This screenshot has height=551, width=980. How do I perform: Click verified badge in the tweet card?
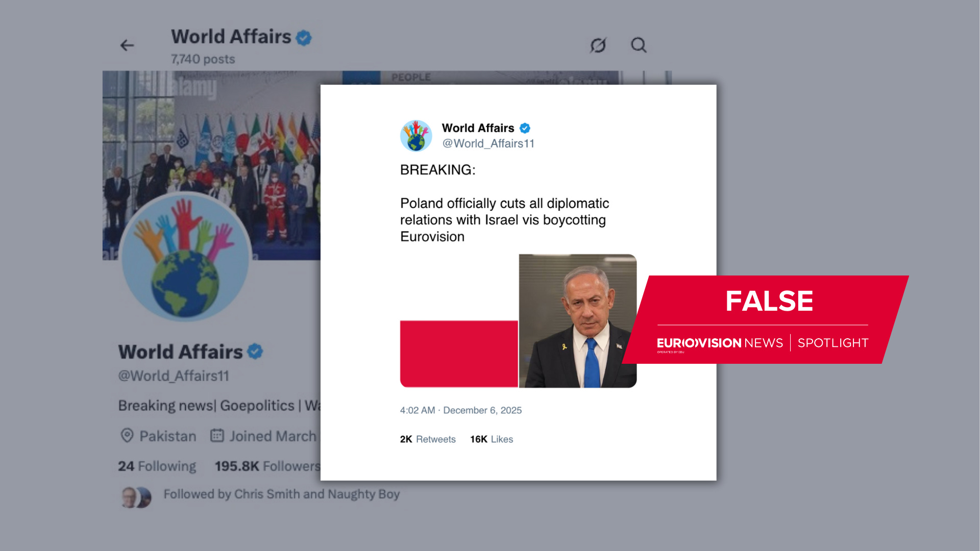[525, 128]
